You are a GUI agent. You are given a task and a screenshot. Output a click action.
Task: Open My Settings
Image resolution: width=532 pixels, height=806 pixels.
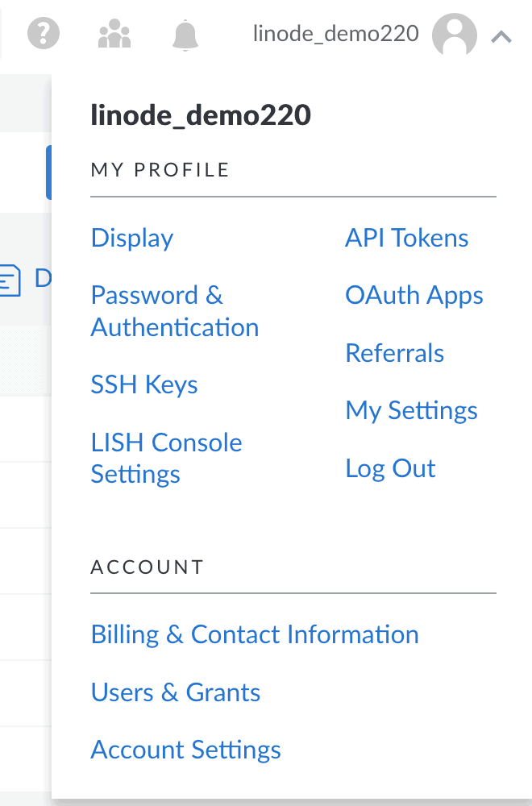point(411,410)
